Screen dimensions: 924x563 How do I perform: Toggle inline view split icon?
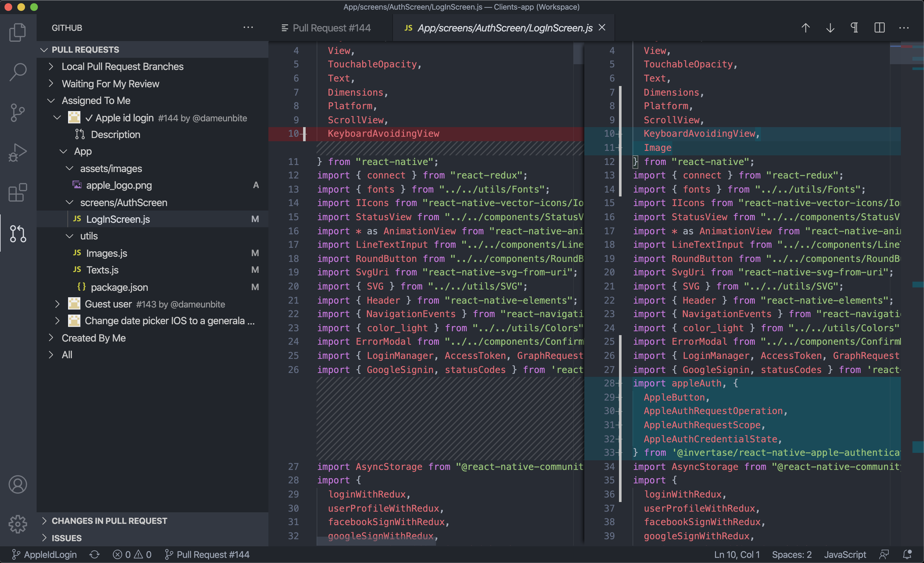(879, 28)
